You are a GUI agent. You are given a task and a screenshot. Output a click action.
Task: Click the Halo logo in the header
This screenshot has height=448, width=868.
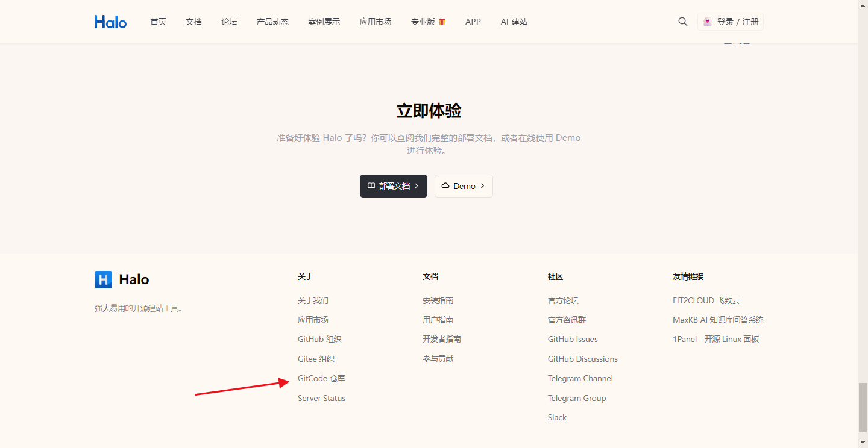(x=110, y=22)
